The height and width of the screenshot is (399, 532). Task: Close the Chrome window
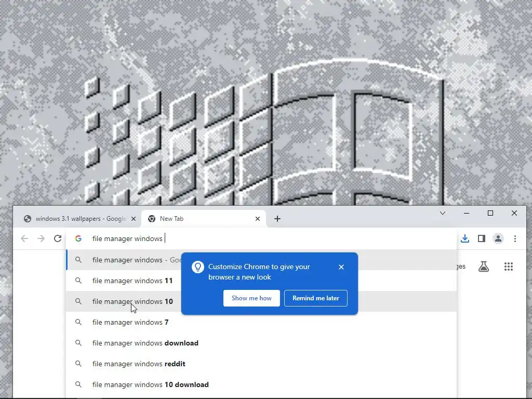point(514,213)
